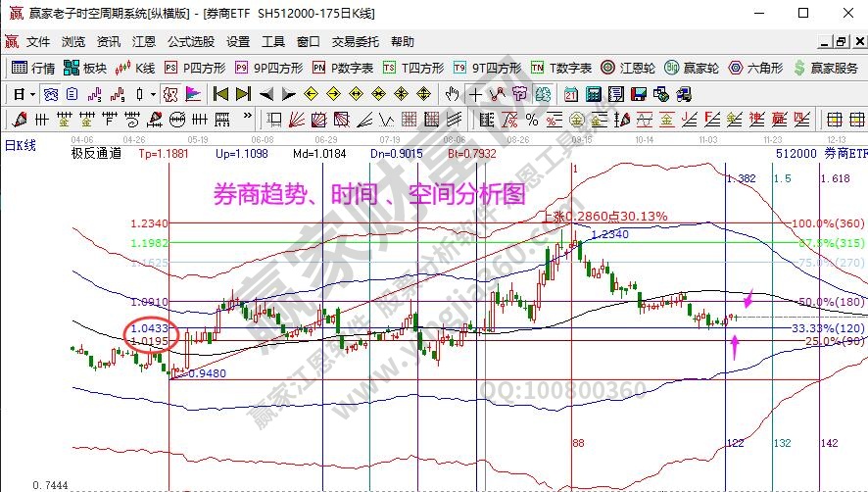Open the 9P四方形 tool
Screen dimensions: 868x492
pos(269,69)
